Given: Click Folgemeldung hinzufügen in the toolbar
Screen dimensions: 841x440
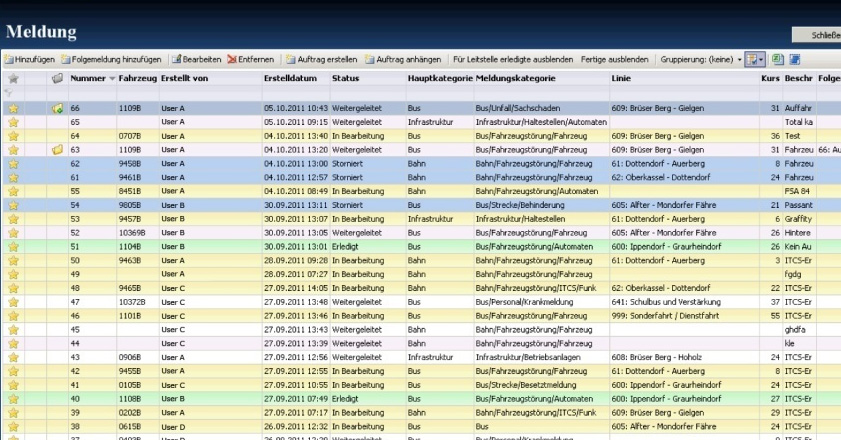Looking at the screenshot, I should click(112, 60).
